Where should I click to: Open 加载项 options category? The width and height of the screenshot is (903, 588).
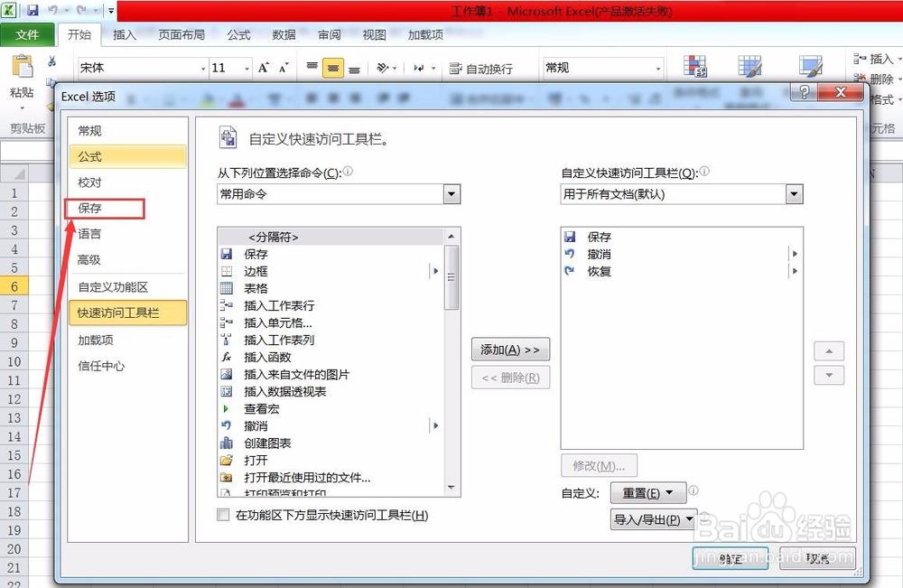click(127, 340)
